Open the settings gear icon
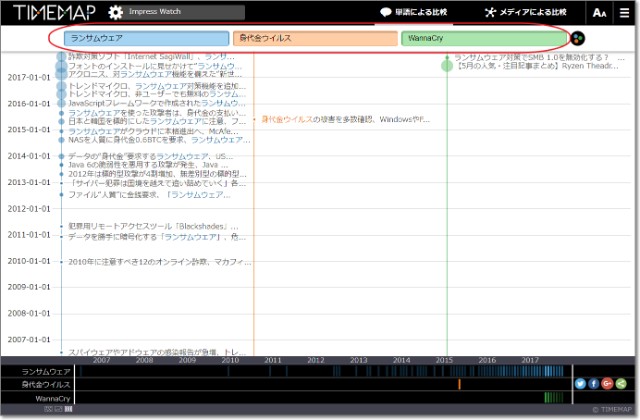 point(116,13)
